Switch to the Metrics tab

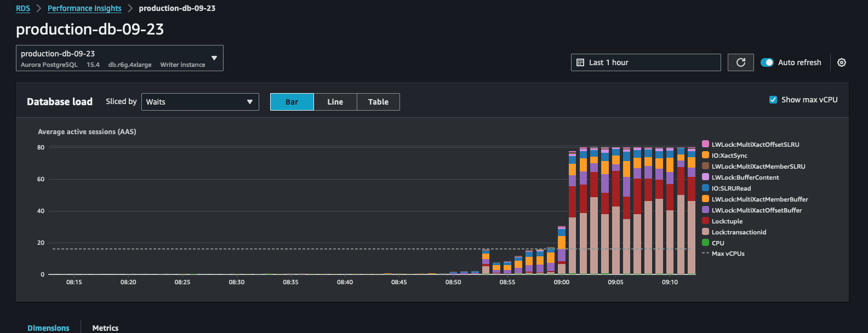click(105, 328)
